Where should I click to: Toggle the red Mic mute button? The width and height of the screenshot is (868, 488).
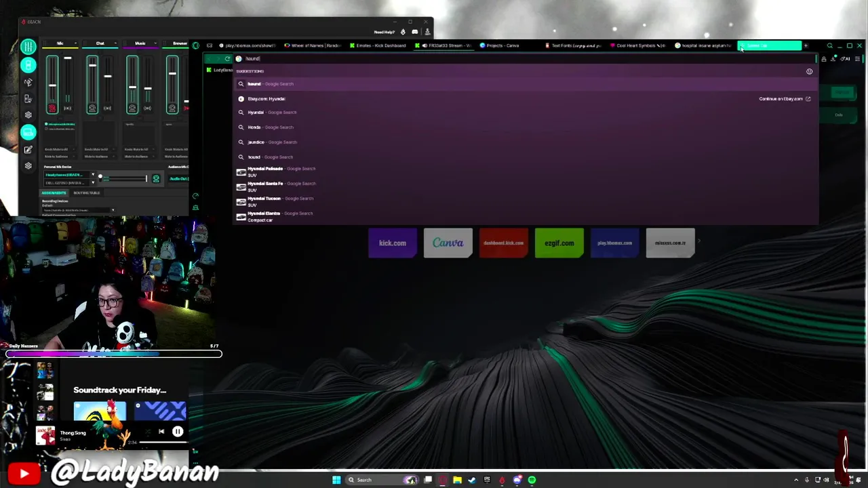coord(52,108)
